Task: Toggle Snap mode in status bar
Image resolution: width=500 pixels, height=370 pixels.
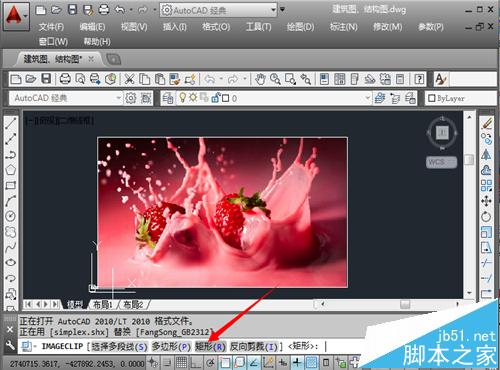Action: (x=167, y=362)
